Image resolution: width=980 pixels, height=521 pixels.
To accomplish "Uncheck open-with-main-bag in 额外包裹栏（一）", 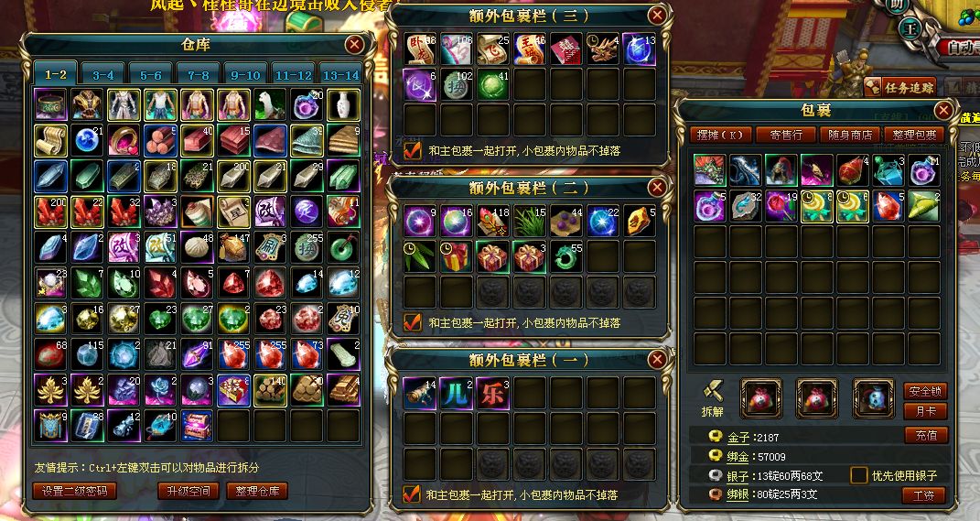I will (411, 494).
